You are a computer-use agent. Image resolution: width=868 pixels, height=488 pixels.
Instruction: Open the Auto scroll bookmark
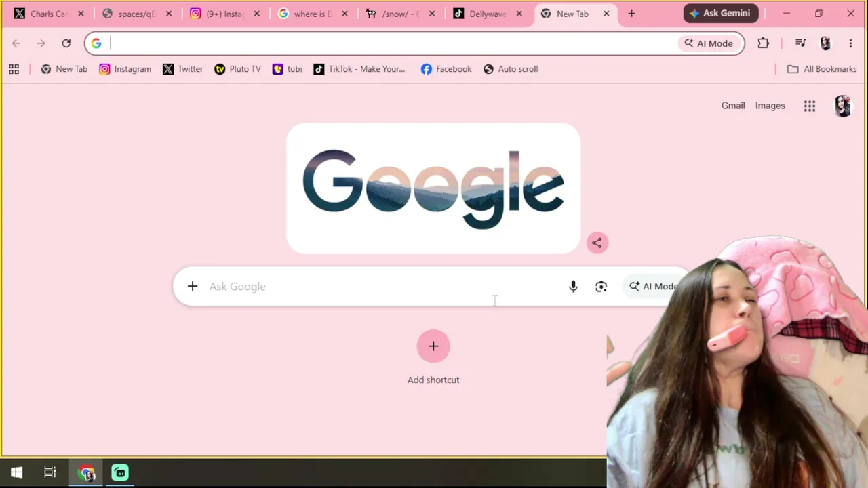point(510,69)
